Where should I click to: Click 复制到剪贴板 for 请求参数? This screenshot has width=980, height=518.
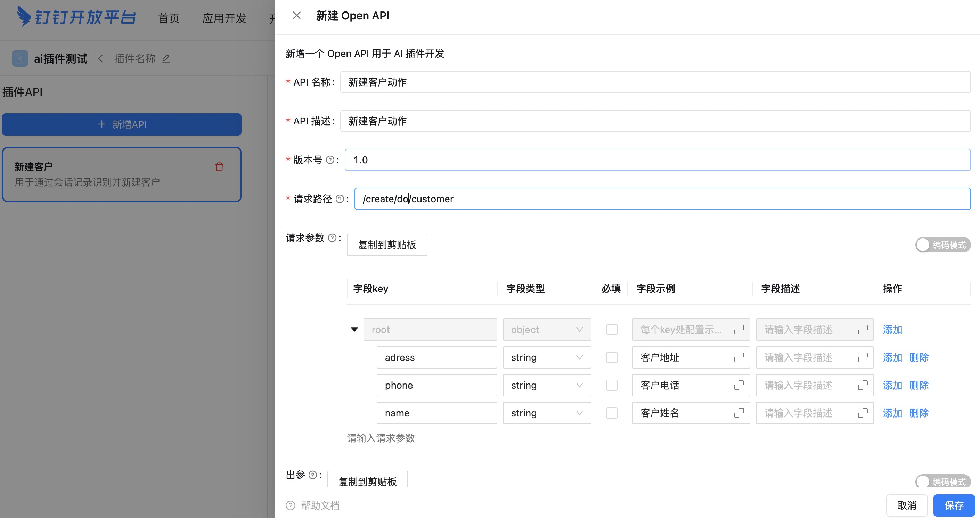tap(387, 245)
